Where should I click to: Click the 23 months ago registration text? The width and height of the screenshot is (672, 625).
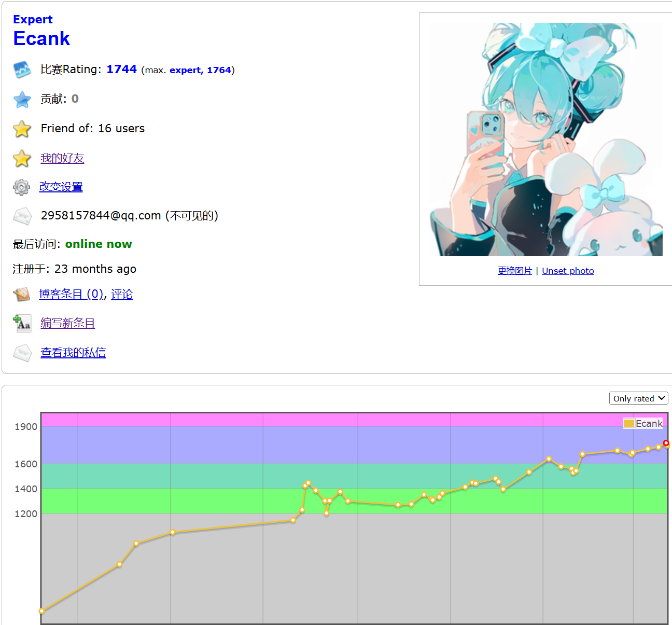(95, 269)
